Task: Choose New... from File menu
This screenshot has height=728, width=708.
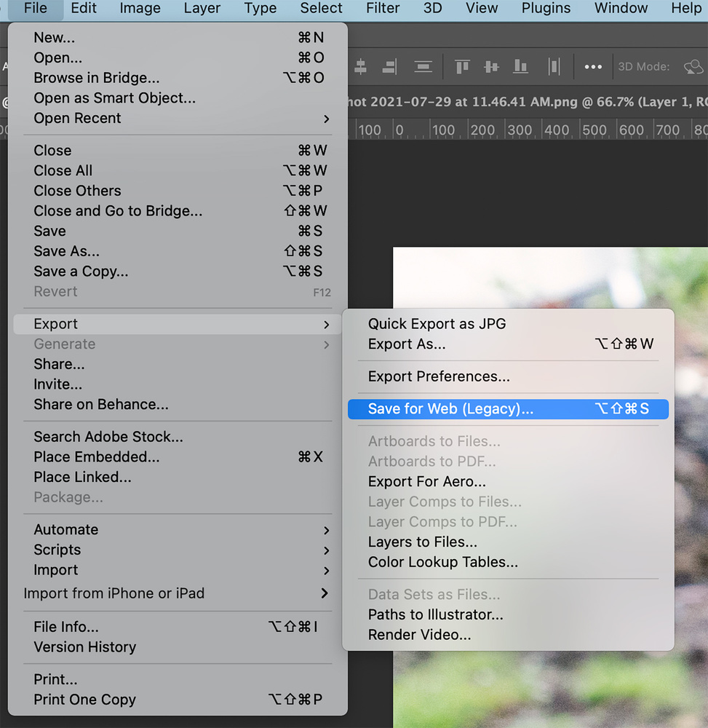Action: coord(178,38)
